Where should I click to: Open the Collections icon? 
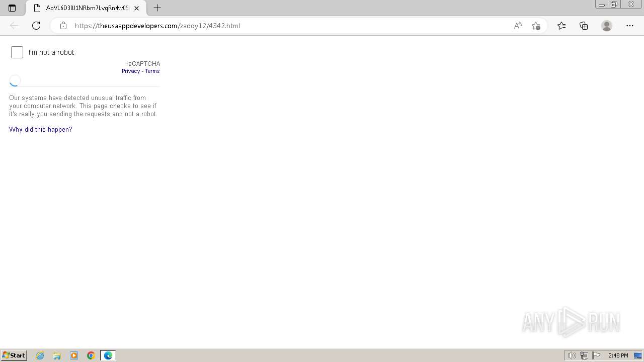pos(584,26)
